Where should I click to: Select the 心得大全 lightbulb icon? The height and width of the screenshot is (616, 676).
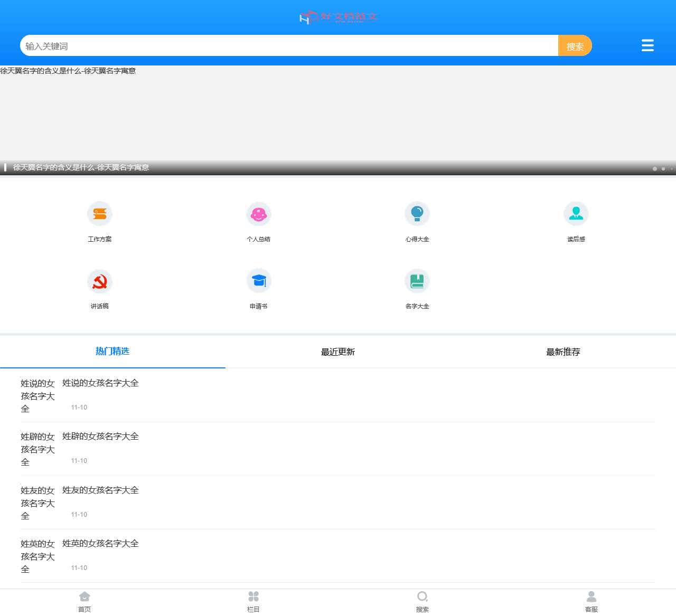(417, 214)
